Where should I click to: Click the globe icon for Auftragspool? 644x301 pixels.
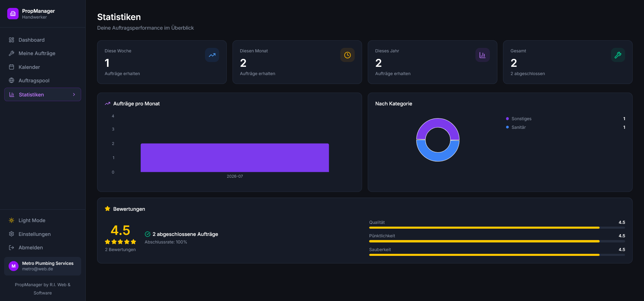pos(11,80)
